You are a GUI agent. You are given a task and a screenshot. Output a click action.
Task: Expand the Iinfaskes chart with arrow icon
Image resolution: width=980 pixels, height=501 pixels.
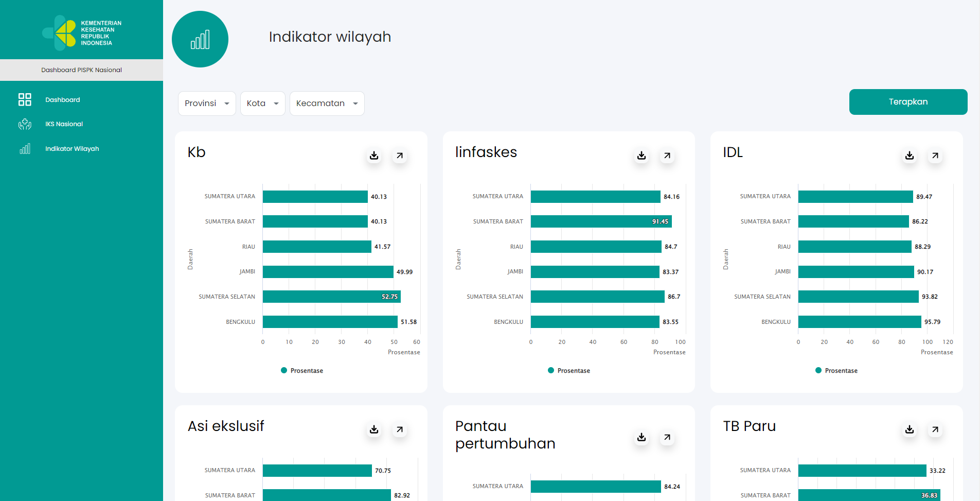coord(667,156)
